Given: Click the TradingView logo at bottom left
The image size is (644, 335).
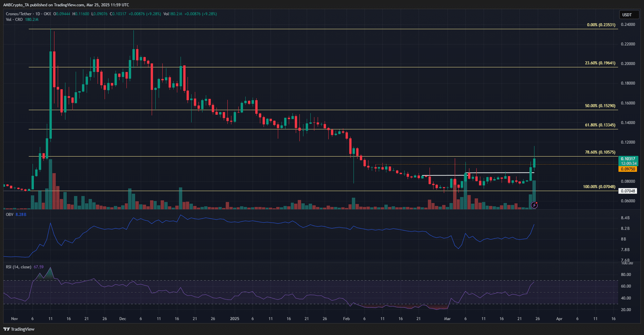Looking at the screenshot, I should coord(19,329).
